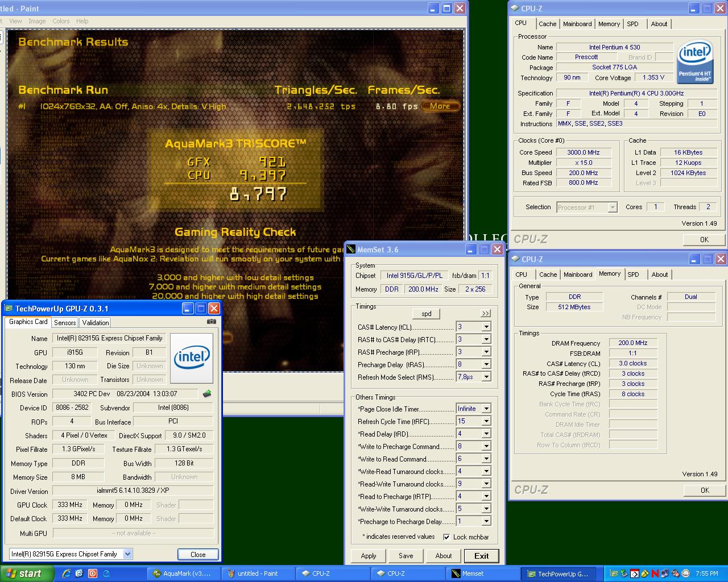Click OK in lower CPU-Z Memory window
728x582 pixels.
tap(705, 490)
